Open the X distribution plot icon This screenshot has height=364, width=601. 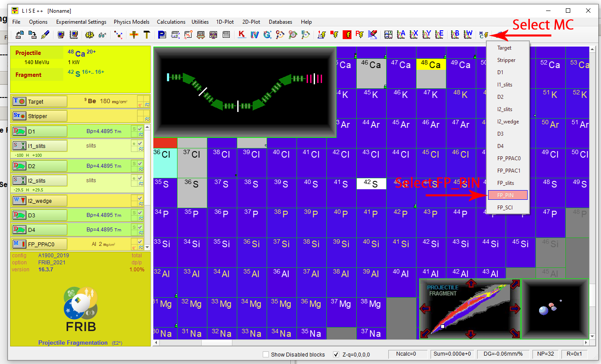point(414,35)
